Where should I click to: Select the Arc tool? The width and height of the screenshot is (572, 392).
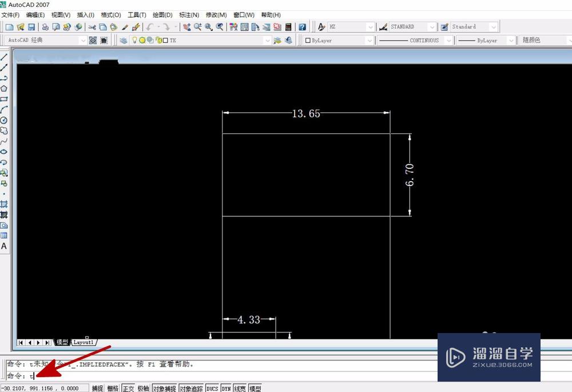click(4, 109)
